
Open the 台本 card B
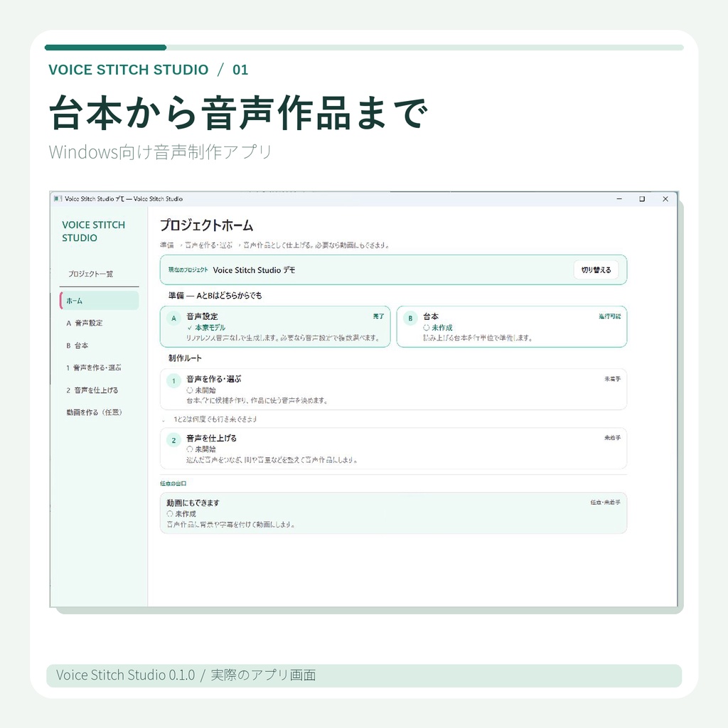512,326
